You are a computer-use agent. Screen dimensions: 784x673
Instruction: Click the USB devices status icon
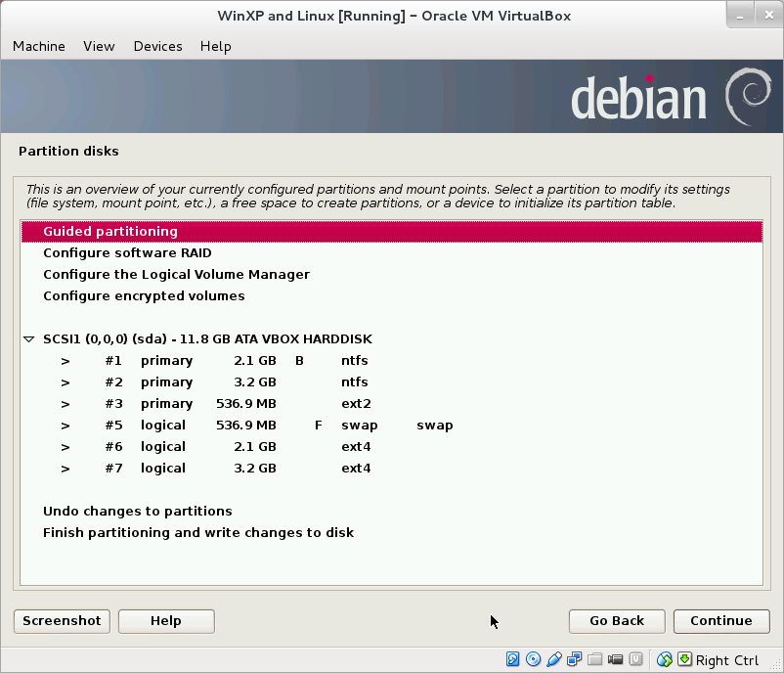[634, 659]
